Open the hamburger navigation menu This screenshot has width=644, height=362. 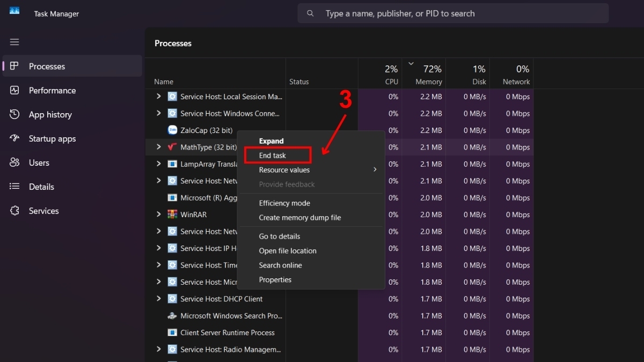[14, 42]
